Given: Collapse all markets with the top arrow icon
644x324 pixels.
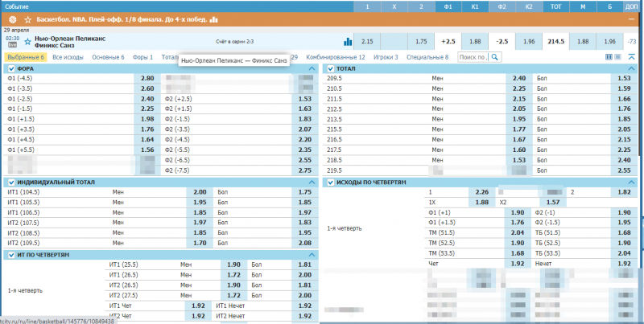Looking at the screenshot, I should pyautogui.click(x=633, y=57).
